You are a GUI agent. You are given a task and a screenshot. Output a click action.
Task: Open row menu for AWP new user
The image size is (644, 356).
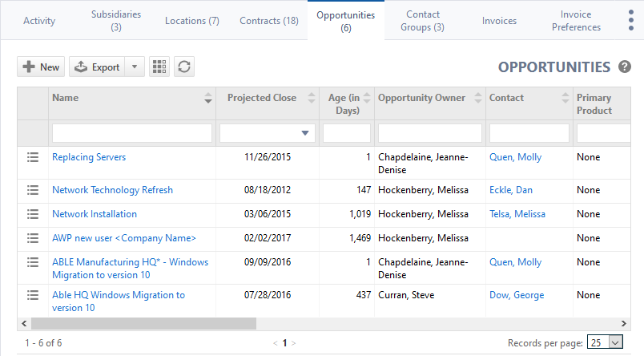33,238
